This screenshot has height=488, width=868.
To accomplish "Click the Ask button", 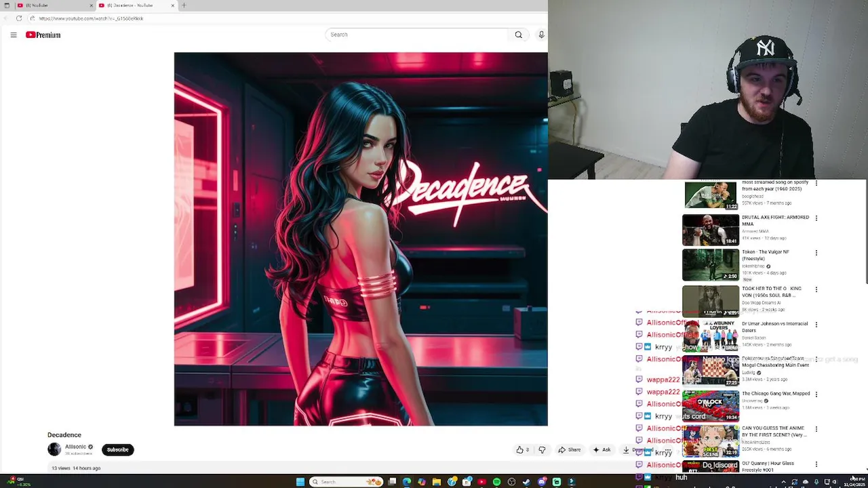I will click(602, 449).
